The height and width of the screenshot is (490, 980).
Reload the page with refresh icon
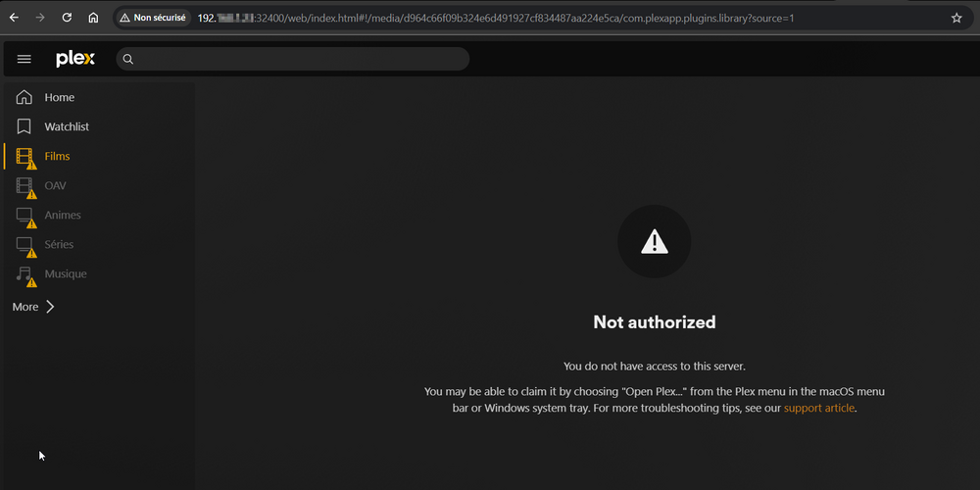point(67,18)
